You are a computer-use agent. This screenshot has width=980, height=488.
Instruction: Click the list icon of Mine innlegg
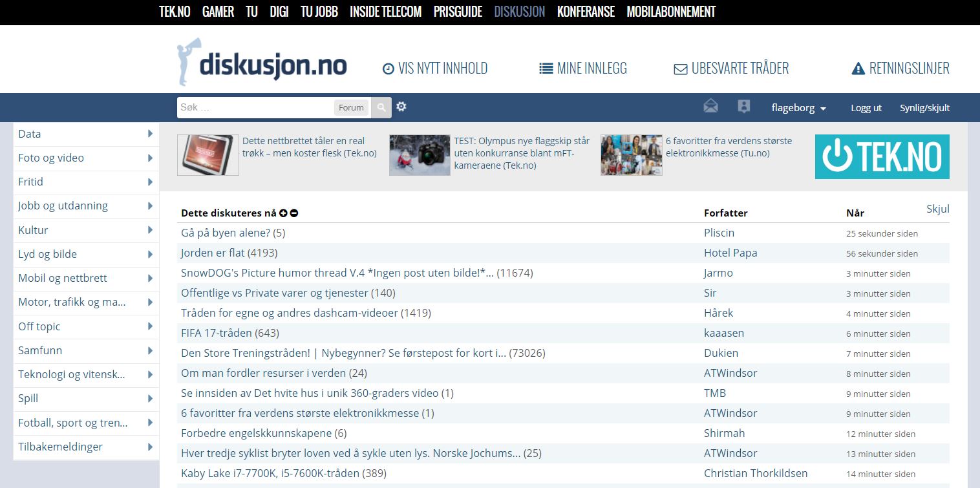tap(546, 69)
